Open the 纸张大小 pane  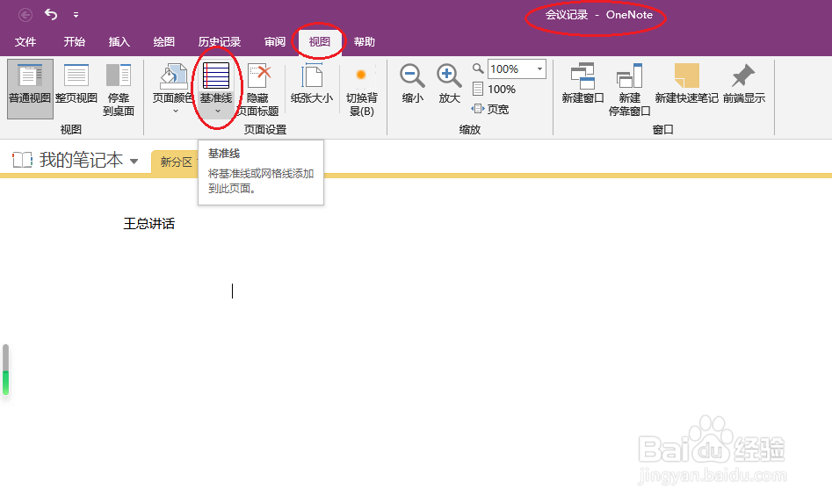312,83
